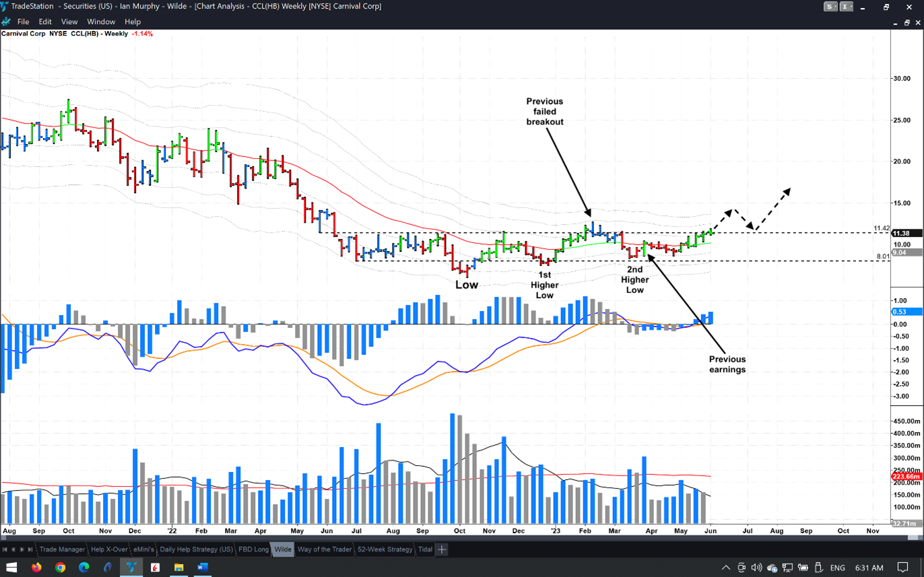This screenshot has width=924, height=577.
Task: Open the volume control in system tray
Action: (x=756, y=568)
